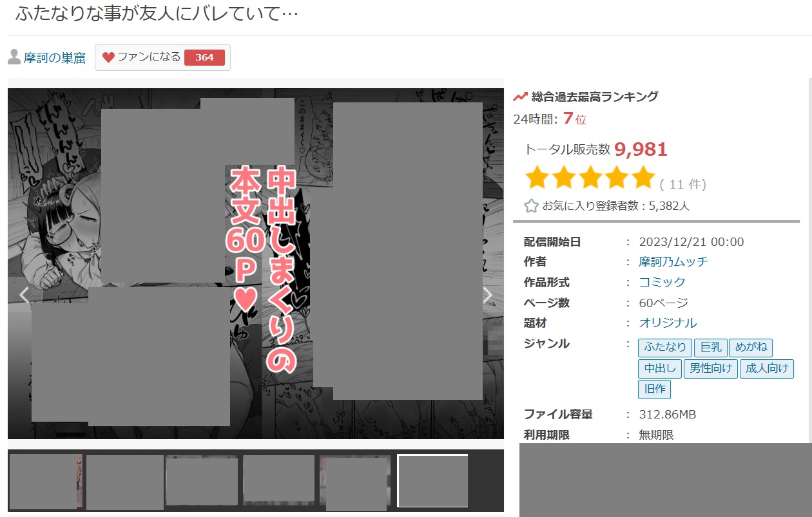The height and width of the screenshot is (517, 812).
Task: Choose the 男性向け genre tag
Action: click(x=710, y=368)
